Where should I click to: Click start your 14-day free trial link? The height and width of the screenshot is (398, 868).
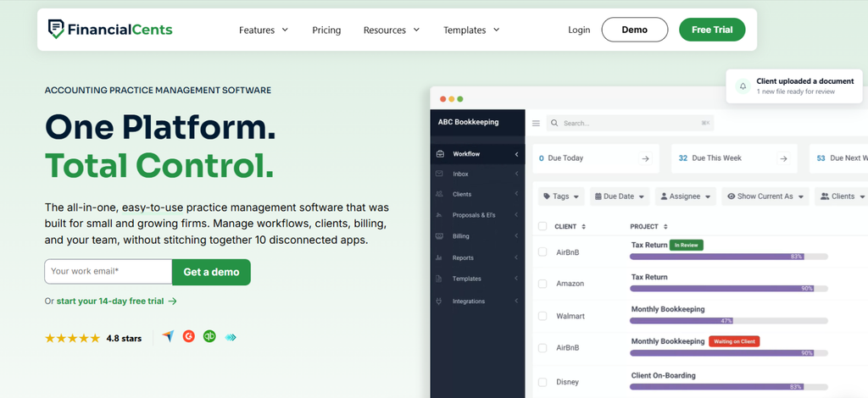pos(116,301)
